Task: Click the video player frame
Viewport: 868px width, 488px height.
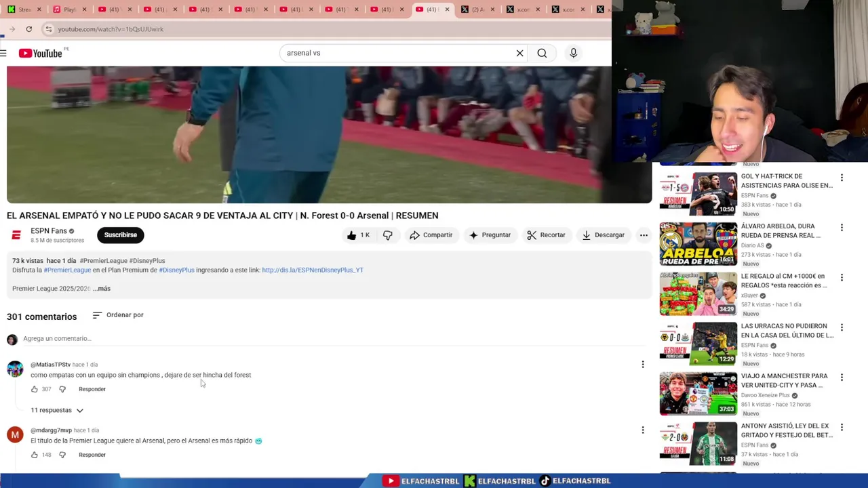Action: click(329, 135)
